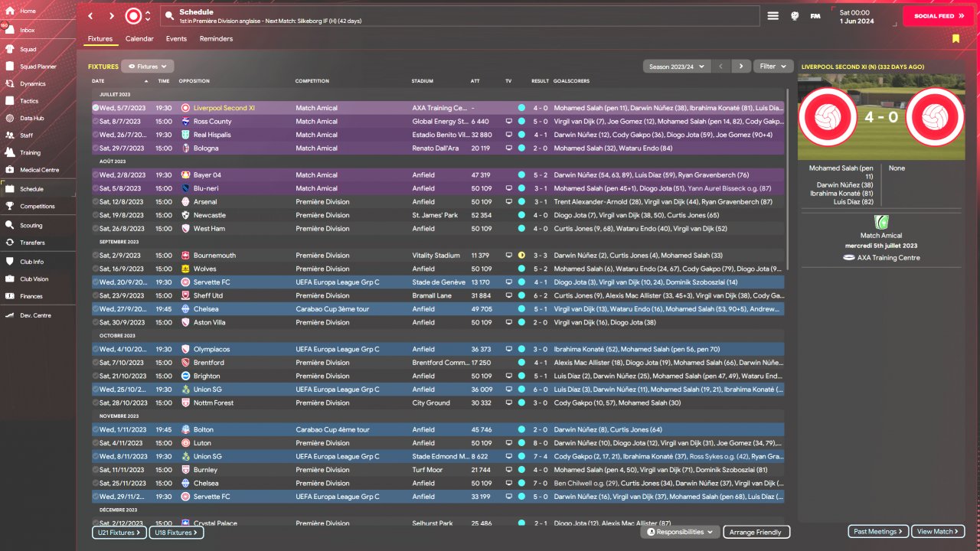The image size is (980, 551).
Task: Click the cyan win indicator for Arsenal
Action: tap(521, 202)
